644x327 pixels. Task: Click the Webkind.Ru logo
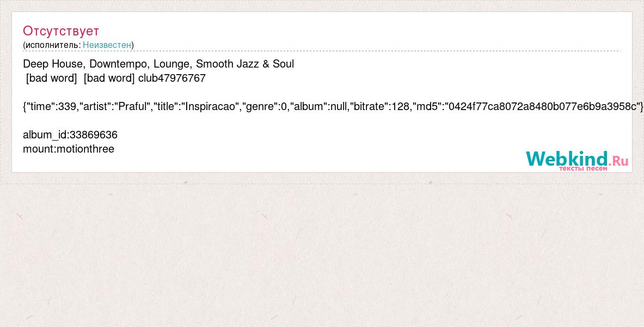(576, 160)
